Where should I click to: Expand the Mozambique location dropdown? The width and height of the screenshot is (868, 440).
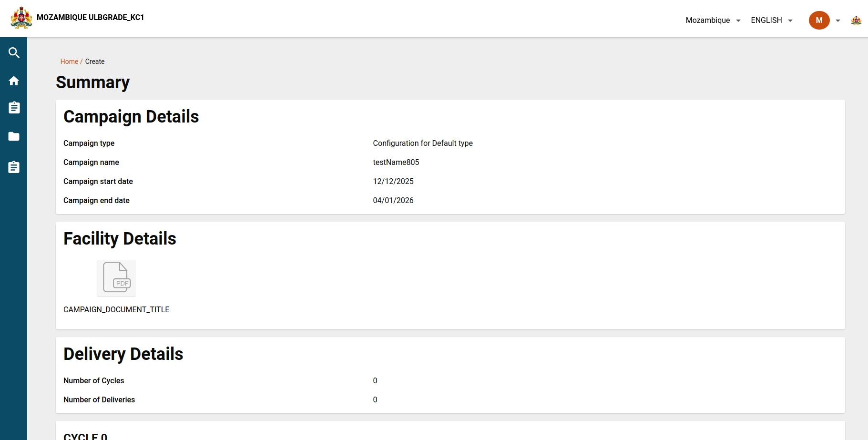713,20
